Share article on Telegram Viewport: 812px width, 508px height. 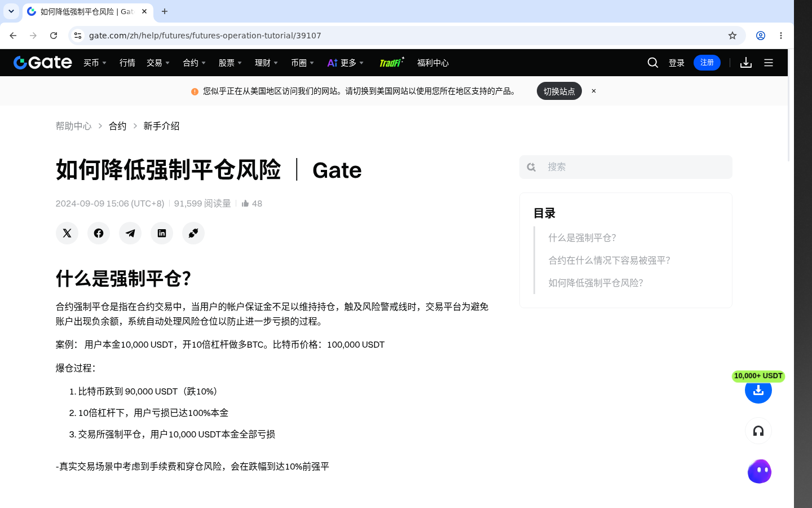click(130, 233)
